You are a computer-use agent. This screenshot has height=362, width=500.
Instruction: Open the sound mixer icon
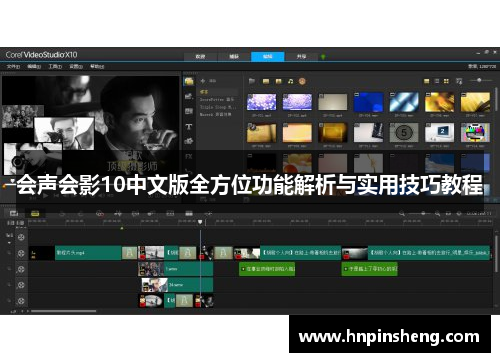point(118,213)
